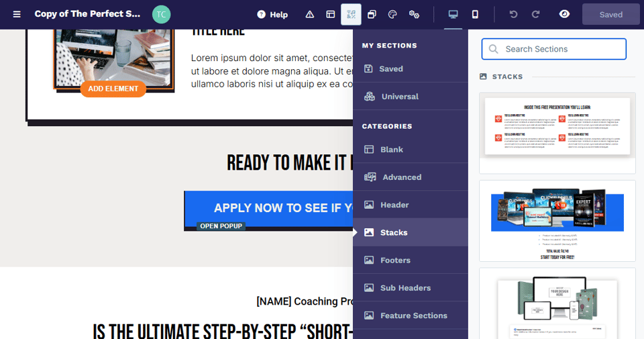Select the Sub Headers category
644x339 pixels.
(411, 287)
